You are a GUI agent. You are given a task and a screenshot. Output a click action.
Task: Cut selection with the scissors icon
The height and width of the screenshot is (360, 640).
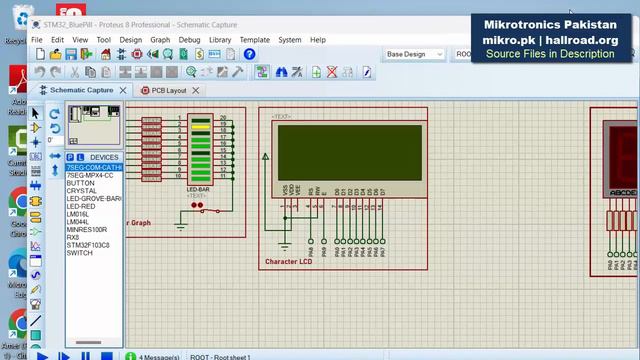click(74, 72)
